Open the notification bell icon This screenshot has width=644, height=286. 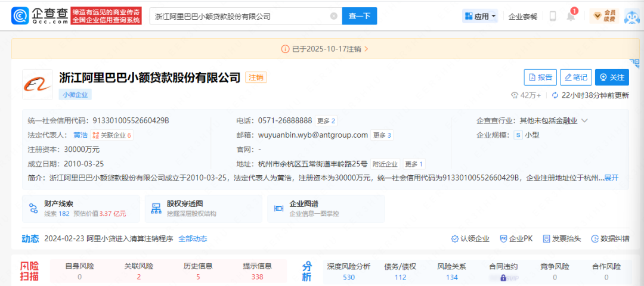[571, 17]
